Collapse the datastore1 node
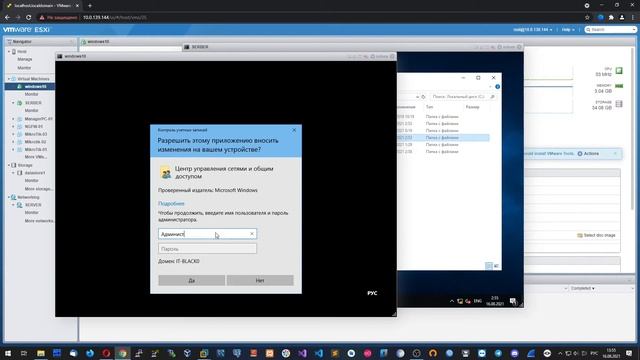Viewport: 640px width, 360px height. coord(13,173)
